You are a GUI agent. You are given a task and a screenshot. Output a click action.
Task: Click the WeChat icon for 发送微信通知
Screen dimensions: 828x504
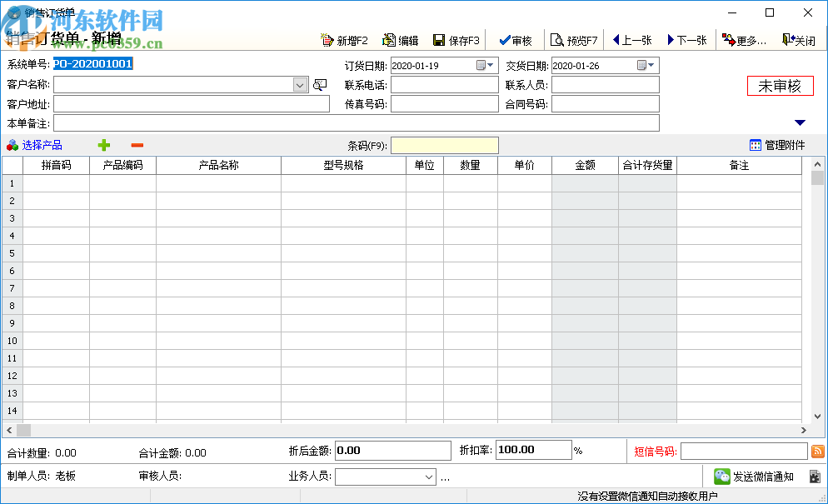pos(721,476)
